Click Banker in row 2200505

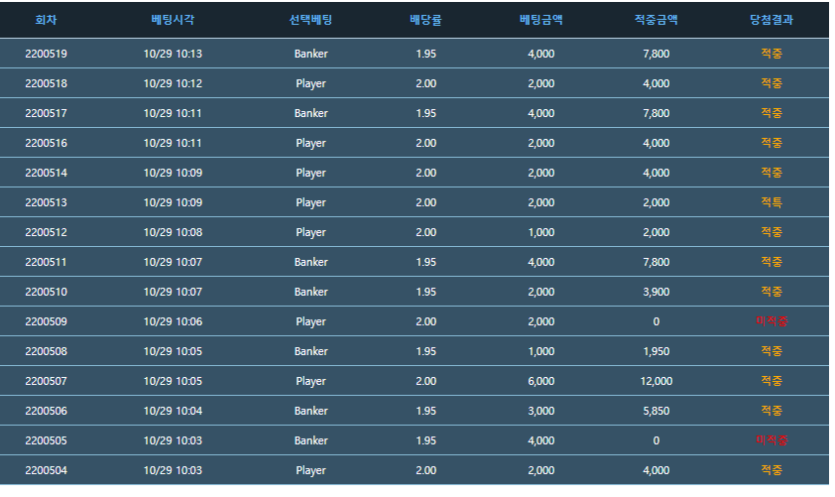(311, 441)
